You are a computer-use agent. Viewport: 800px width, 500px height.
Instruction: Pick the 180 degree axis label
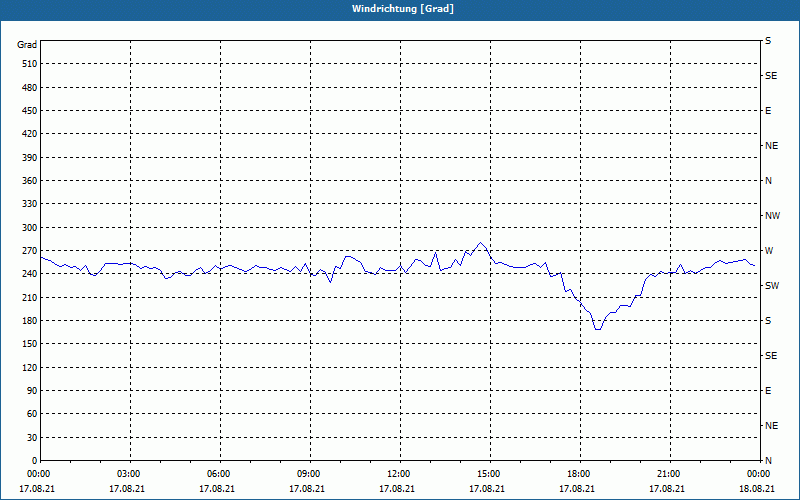pos(30,321)
